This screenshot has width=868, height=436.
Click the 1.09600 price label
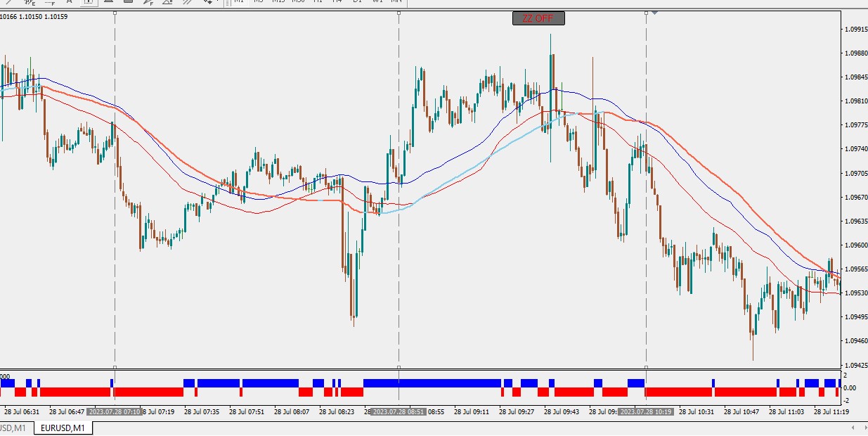(x=855, y=245)
